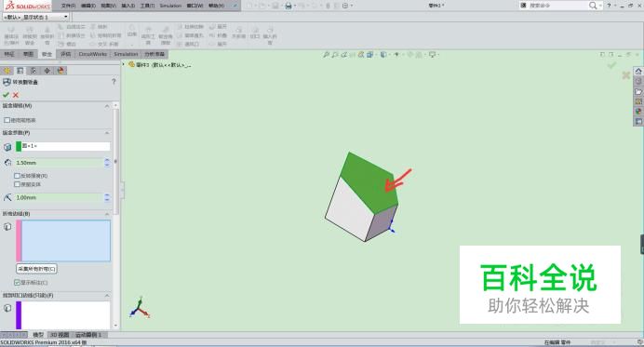Click the 1.50mm thickness input field
The width and height of the screenshot is (644, 347).
[60, 163]
